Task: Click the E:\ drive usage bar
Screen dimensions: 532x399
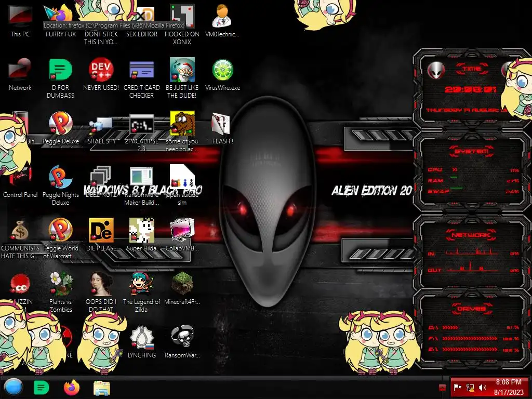Action: (470, 349)
